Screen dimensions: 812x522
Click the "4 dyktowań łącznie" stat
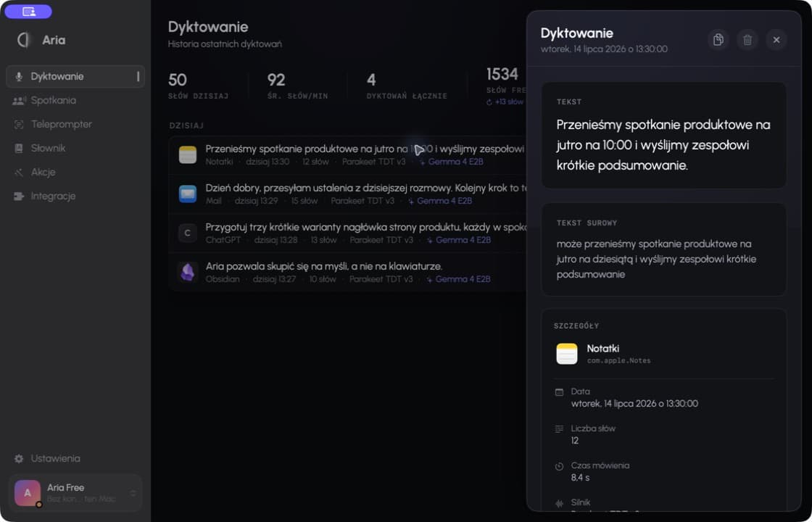click(x=407, y=86)
